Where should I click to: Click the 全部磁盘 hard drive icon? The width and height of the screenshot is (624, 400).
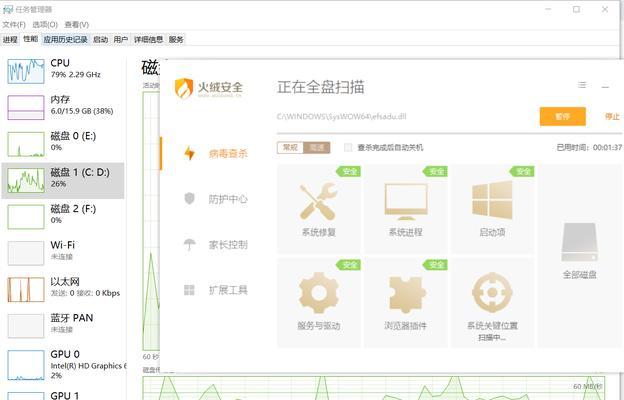point(579,242)
